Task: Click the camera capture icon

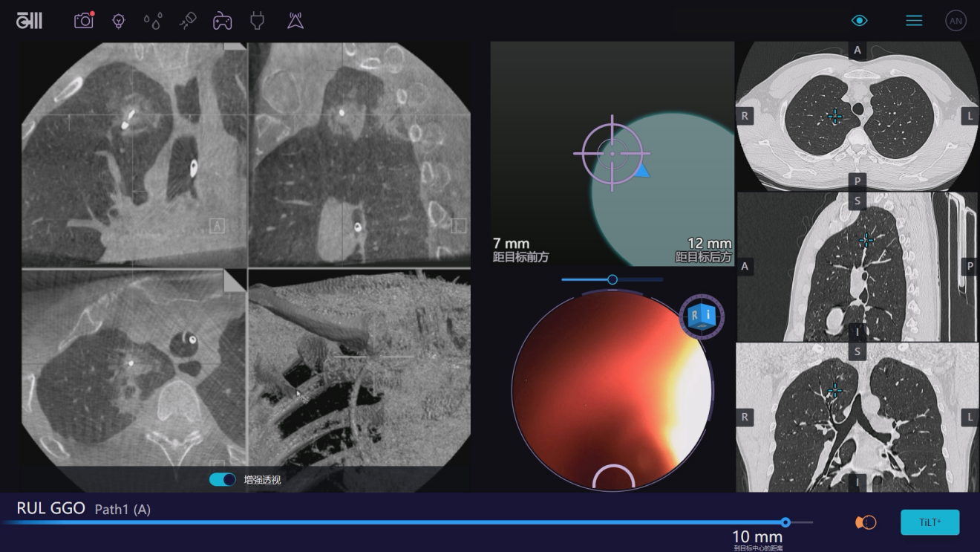Action: pyautogui.click(x=84, y=21)
